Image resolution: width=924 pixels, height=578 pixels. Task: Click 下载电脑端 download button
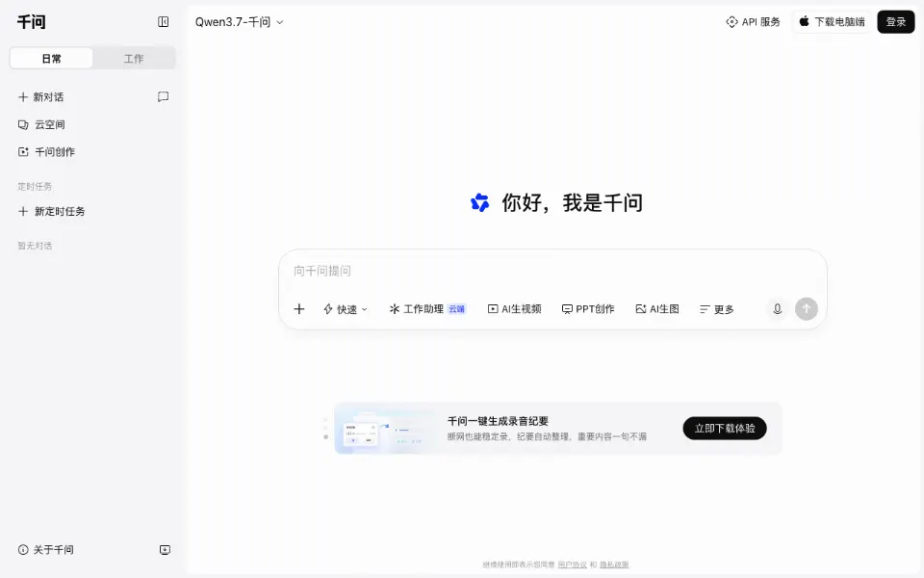coord(832,22)
